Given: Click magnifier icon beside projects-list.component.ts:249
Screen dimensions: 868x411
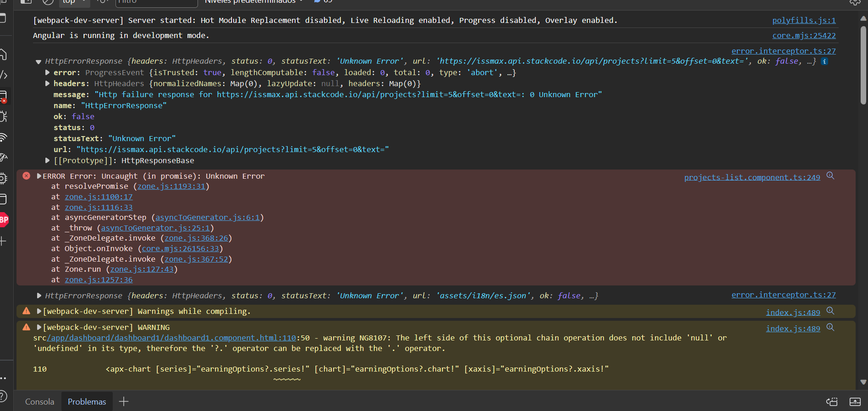Looking at the screenshot, I should coord(830,176).
